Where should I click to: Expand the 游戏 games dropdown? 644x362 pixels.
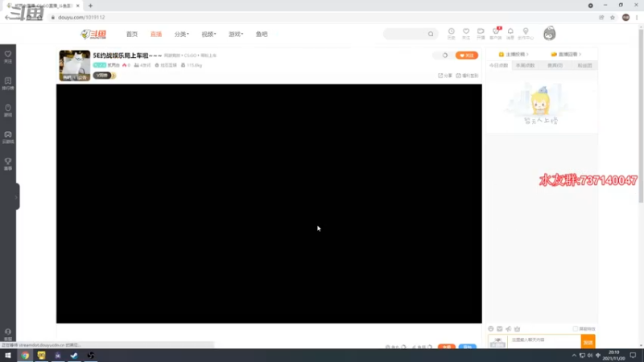236,35
